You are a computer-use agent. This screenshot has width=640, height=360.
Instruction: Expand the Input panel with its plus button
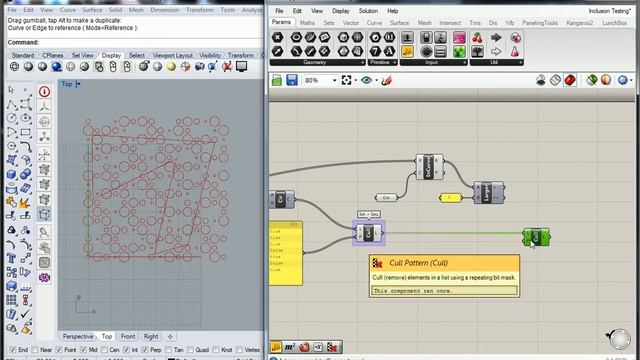click(x=464, y=62)
